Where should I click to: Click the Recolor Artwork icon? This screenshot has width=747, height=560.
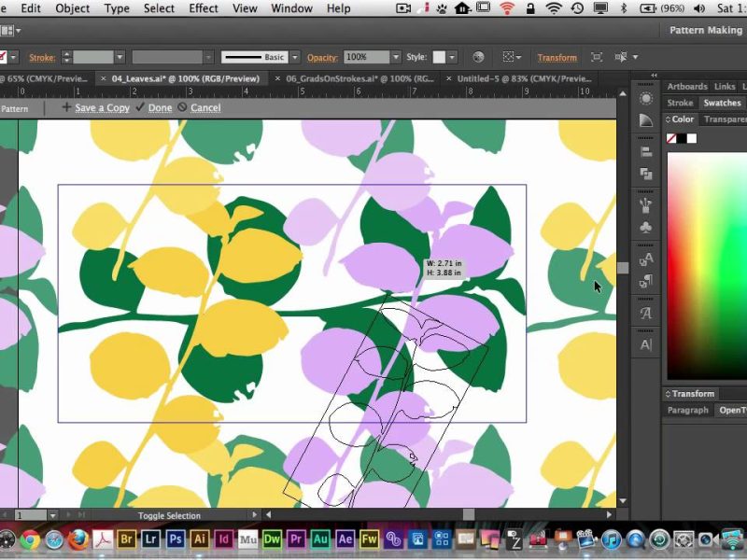[x=478, y=57]
